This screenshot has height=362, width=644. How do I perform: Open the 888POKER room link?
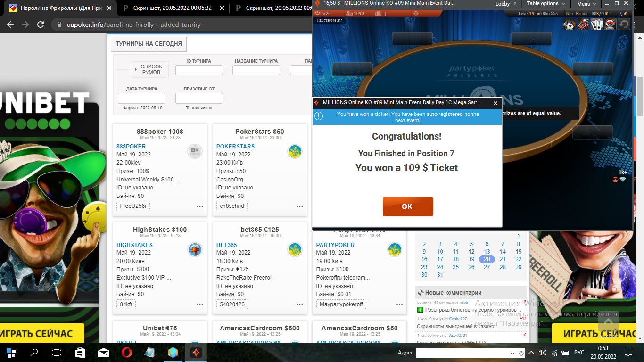pyautogui.click(x=131, y=147)
